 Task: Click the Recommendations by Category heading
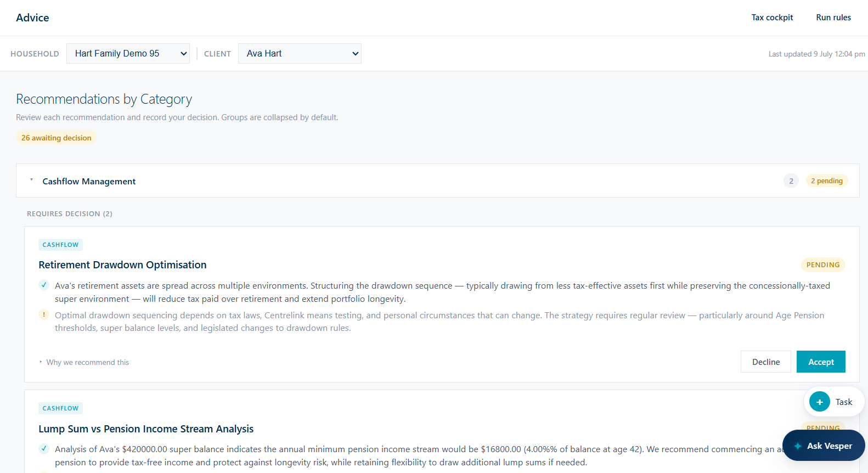[x=104, y=99]
